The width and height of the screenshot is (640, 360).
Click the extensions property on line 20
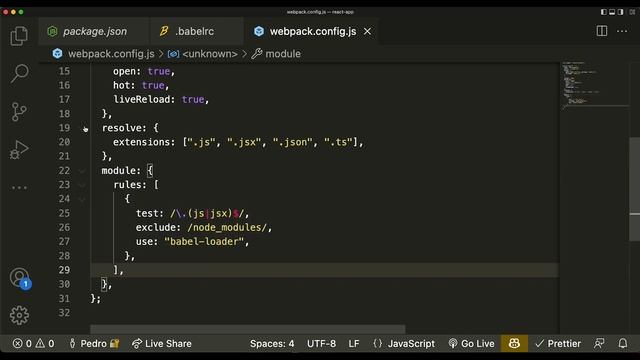click(141, 142)
